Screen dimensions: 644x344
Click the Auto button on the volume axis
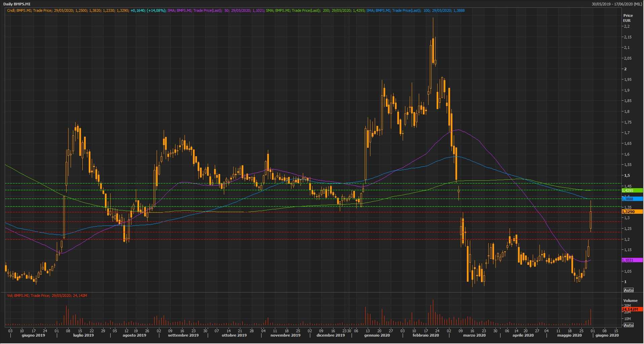pos(628,325)
